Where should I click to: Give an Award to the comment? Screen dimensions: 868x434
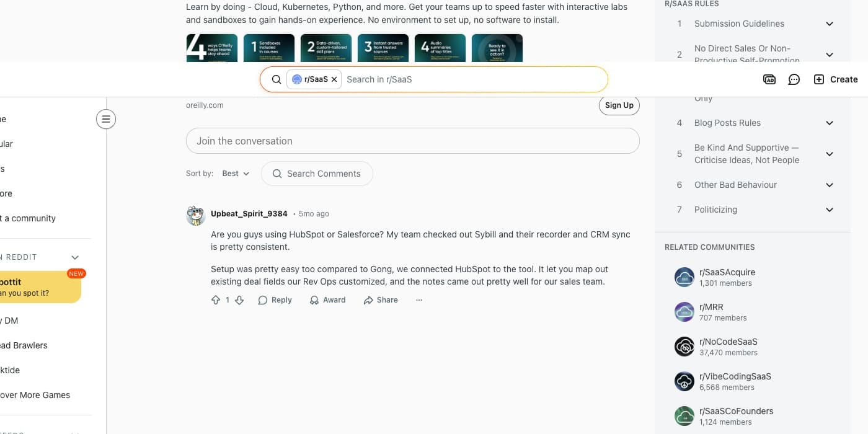(x=327, y=300)
